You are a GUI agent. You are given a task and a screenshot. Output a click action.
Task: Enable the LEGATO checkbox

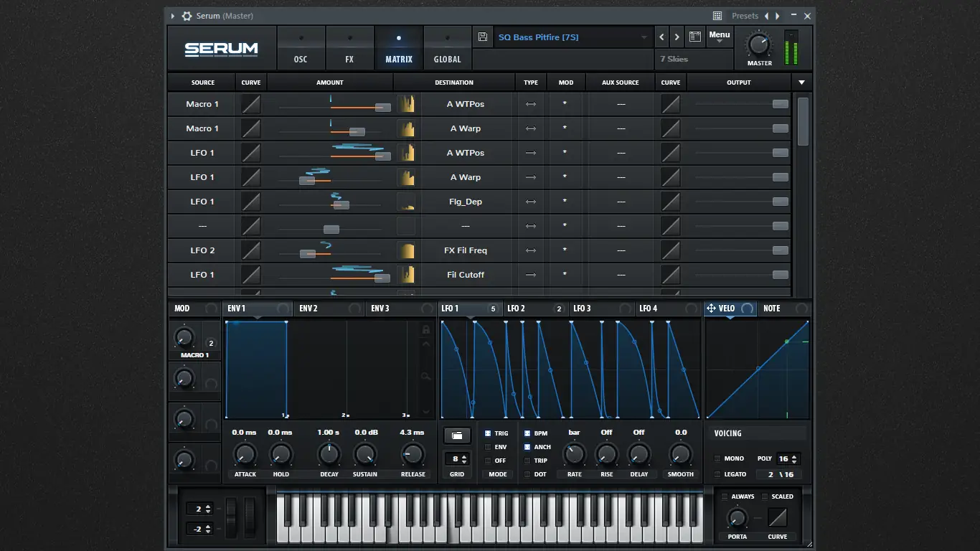click(x=717, y=474)
